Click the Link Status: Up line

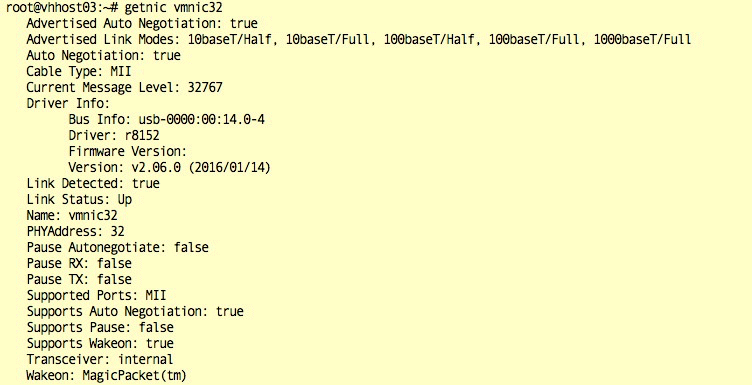point(79,199)
